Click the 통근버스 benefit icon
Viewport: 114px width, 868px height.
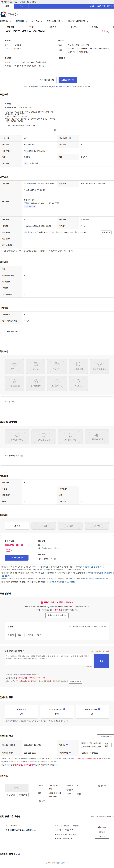pyautogui.click(x=14, y=366)
